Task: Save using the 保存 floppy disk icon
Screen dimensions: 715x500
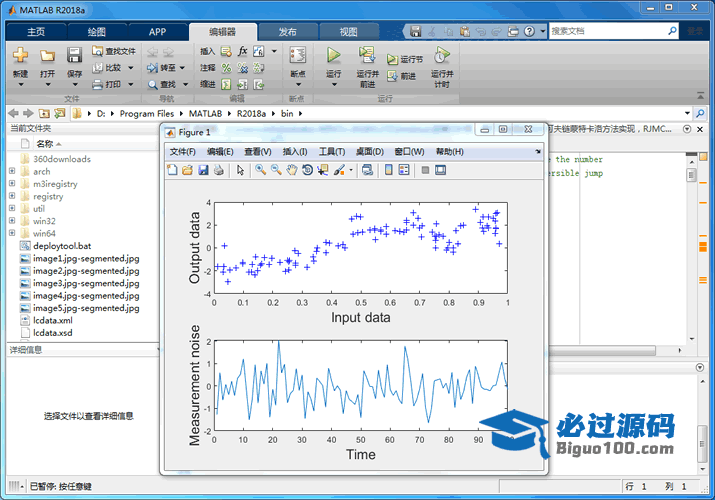Action: pos(74,55)
